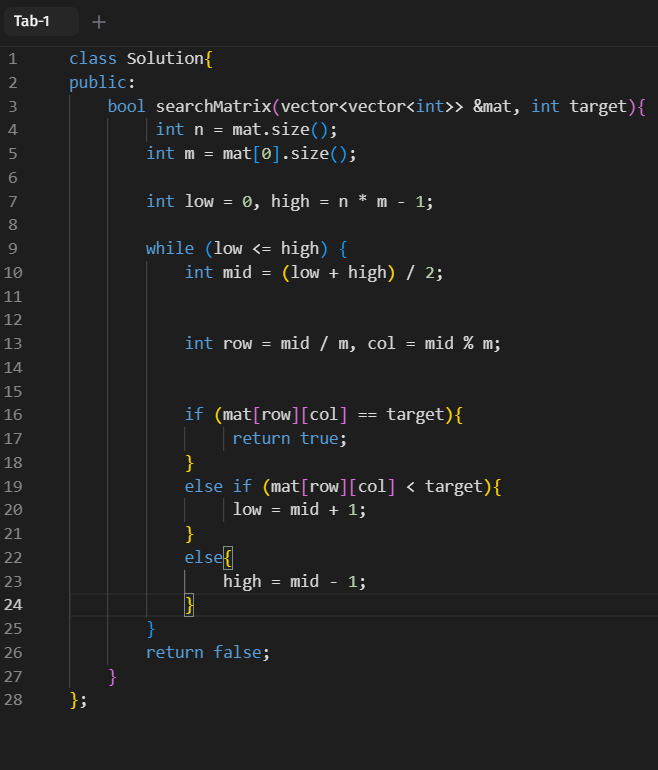Add a new tab with plus icon
This screenshot has width=658, height=770.
tap(99, 22)
